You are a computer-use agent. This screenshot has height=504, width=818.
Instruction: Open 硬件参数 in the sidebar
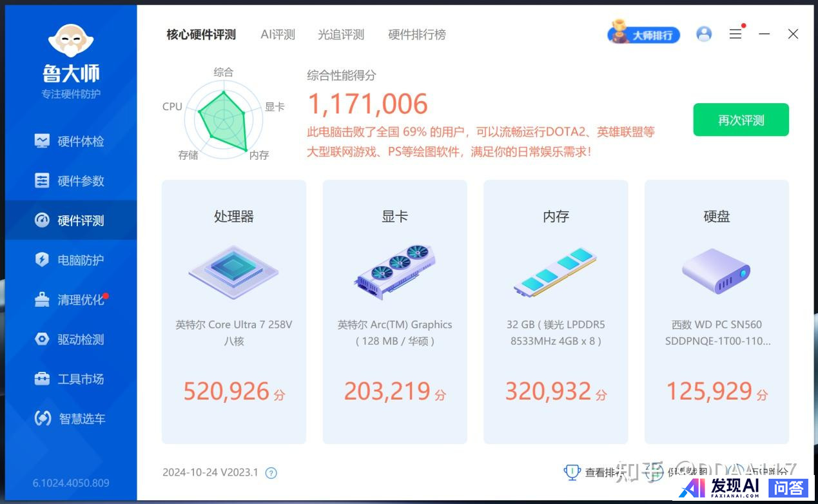[71, 181]
